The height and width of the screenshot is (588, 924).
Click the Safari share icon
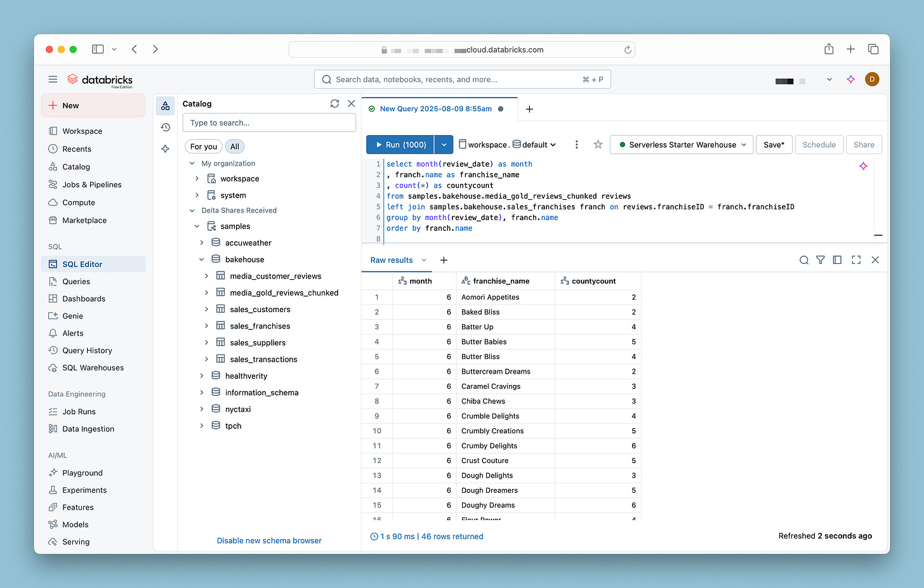[x=829, y=49]
